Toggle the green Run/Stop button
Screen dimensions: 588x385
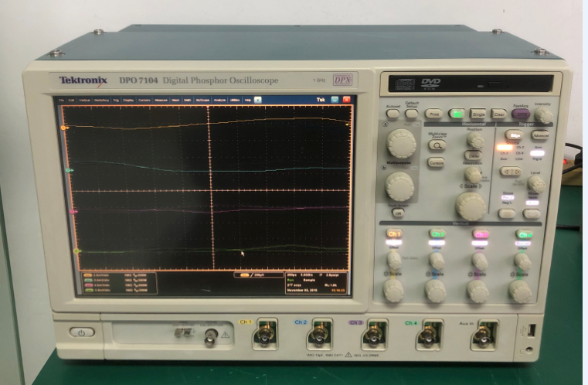click(x=457, y=114)
